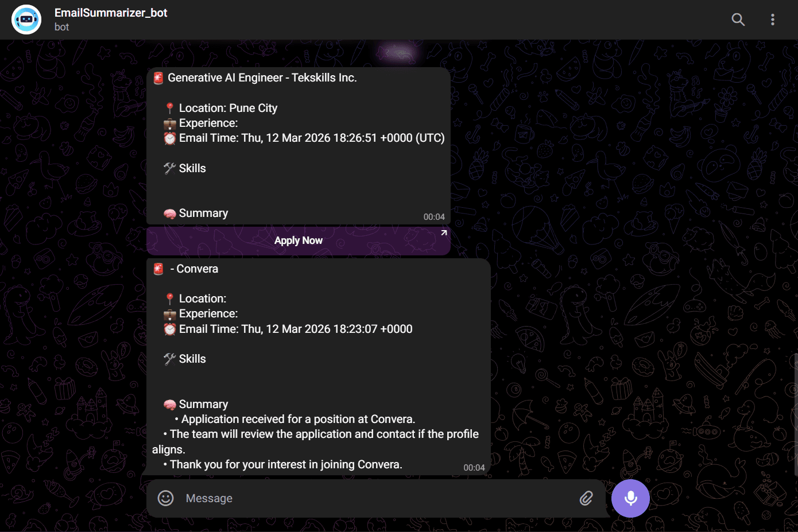Open EmailSummarizer_bot profile from header title
The height and width of the screenshot is (532, 798).
[x=111, y=13]
